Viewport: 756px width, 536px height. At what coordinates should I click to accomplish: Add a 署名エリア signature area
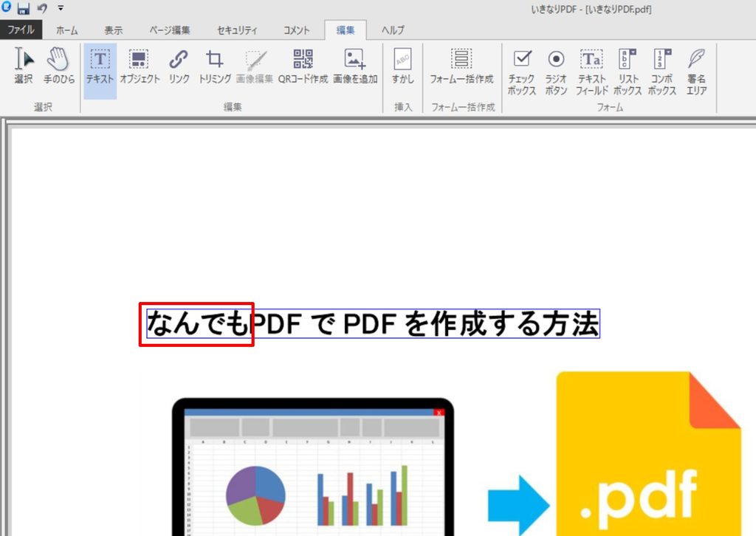697,72
